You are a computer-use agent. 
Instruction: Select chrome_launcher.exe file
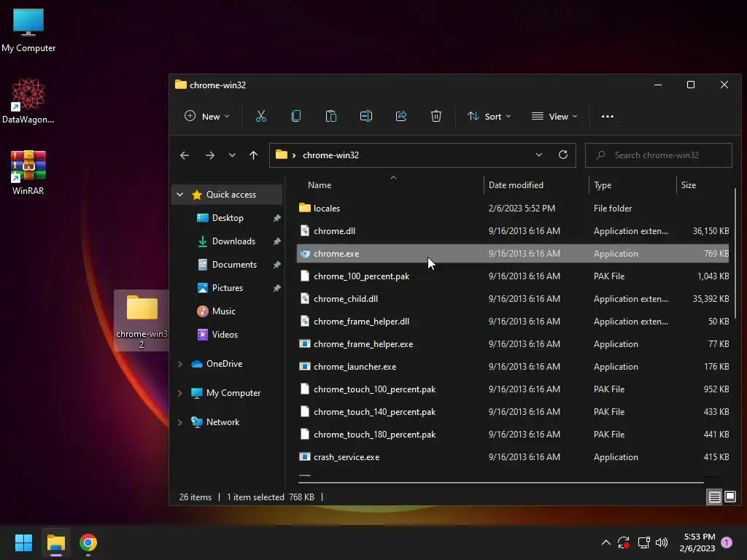click(512, 367)
